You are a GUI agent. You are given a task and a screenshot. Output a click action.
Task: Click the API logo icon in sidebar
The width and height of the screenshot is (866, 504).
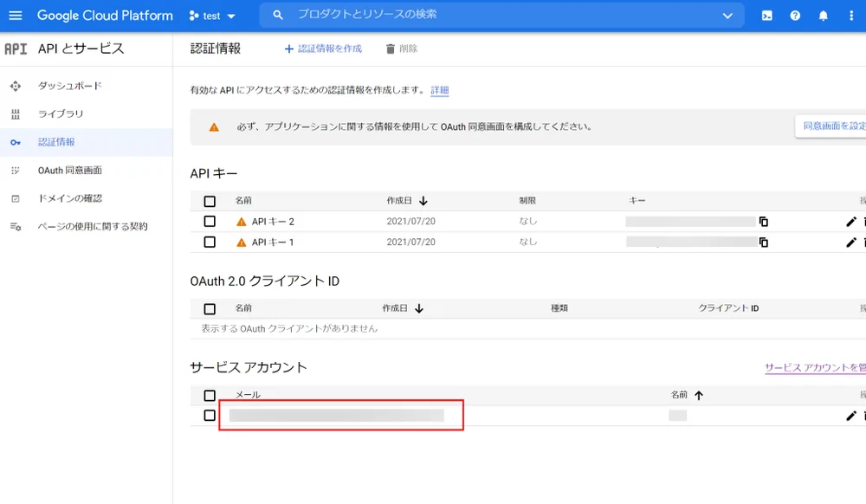click(16, 49)
